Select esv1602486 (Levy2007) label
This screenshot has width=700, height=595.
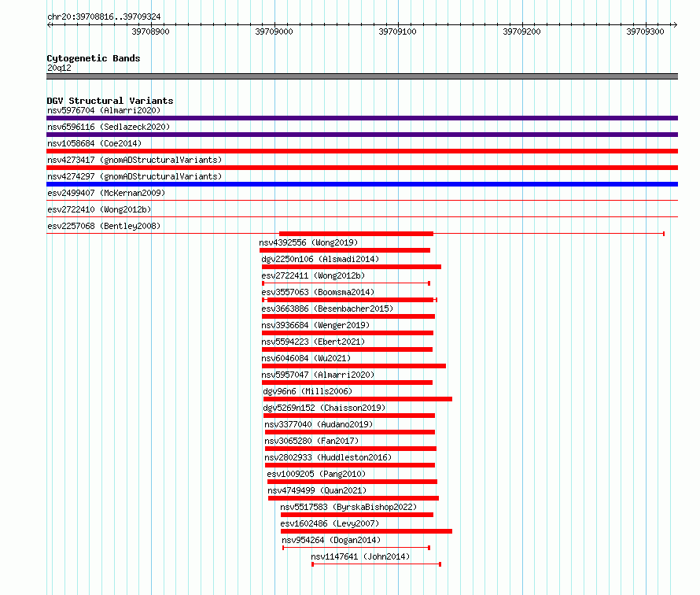point(330,523)
